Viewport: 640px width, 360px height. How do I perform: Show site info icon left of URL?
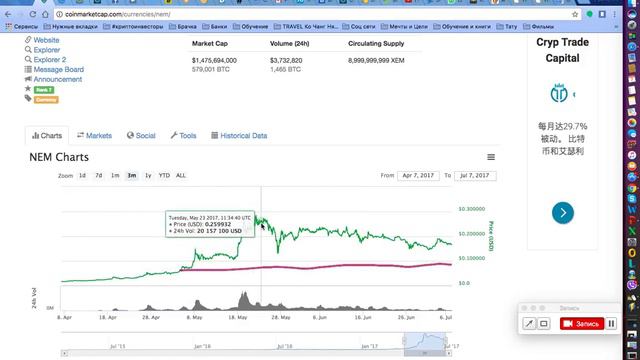(59, 14)
